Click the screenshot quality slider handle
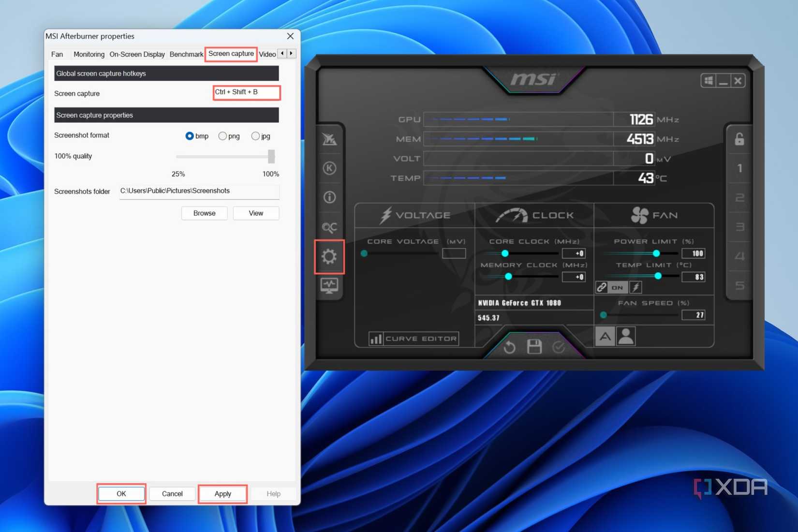This screenshot has width=798, height=532. (271, 156)
